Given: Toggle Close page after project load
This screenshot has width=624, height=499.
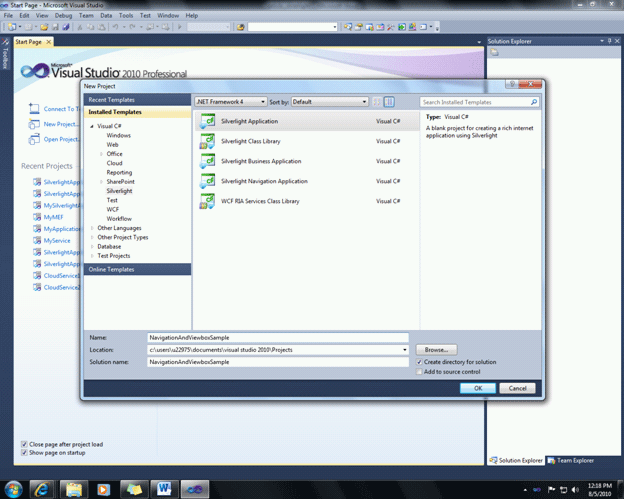Looking at the screenshot, I should [x=24, y=444].
